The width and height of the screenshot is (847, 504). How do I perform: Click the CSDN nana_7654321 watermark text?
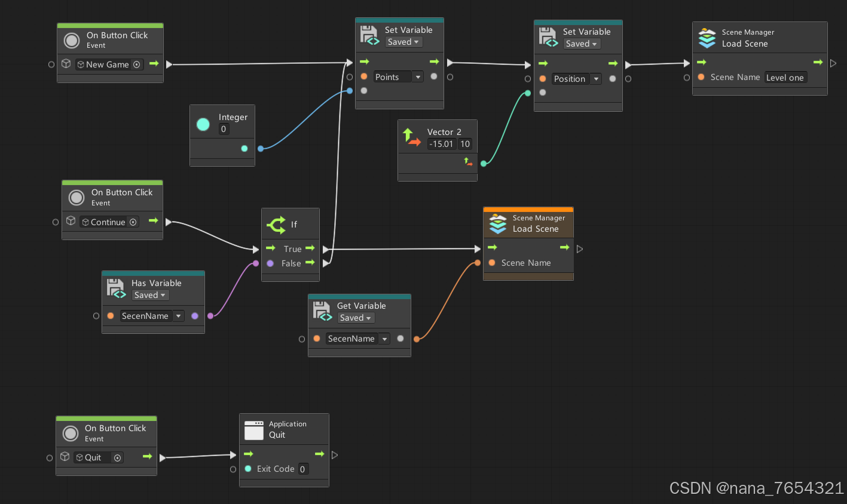[756, 488]
